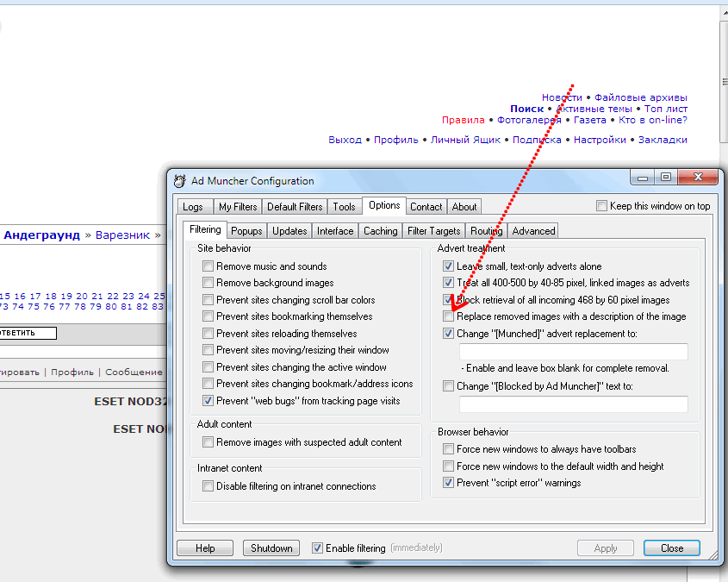Switch to the Filter Targets sub-tab
The height and width of the screenshot is (582, 728).
433,231
